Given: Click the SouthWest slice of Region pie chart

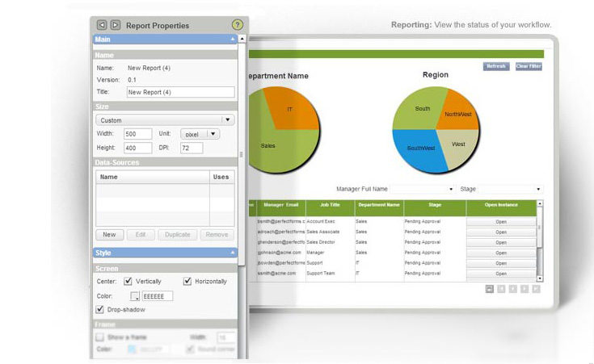Looking at the screenshot, I should tap(419, 149).
